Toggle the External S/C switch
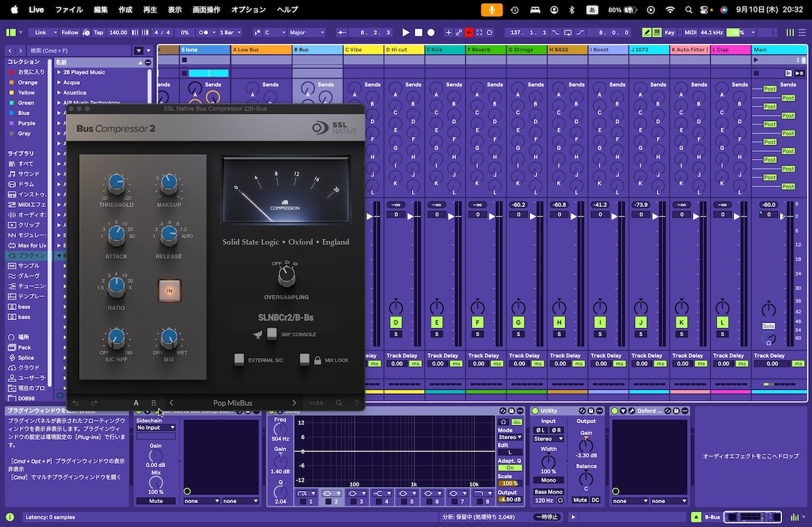This screenshot has width=812, height=527. [x=239, y=359]
